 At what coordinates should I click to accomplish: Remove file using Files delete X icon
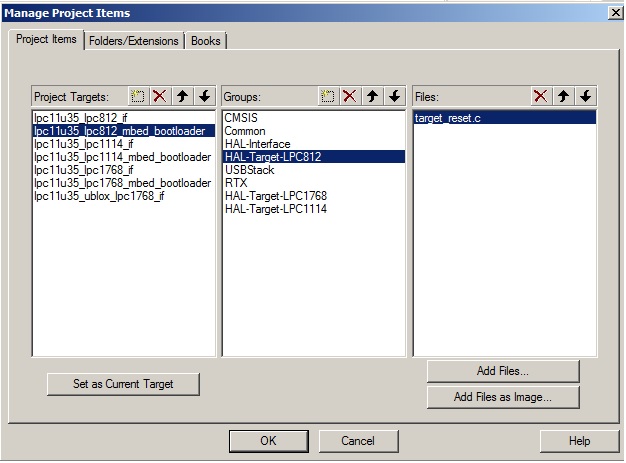tap(541, 96)
